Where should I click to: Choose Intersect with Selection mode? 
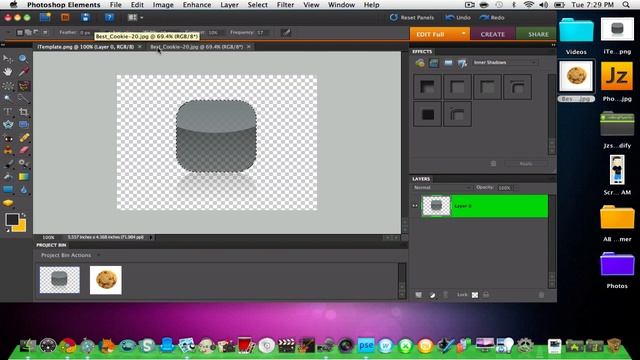click(45, 32)
